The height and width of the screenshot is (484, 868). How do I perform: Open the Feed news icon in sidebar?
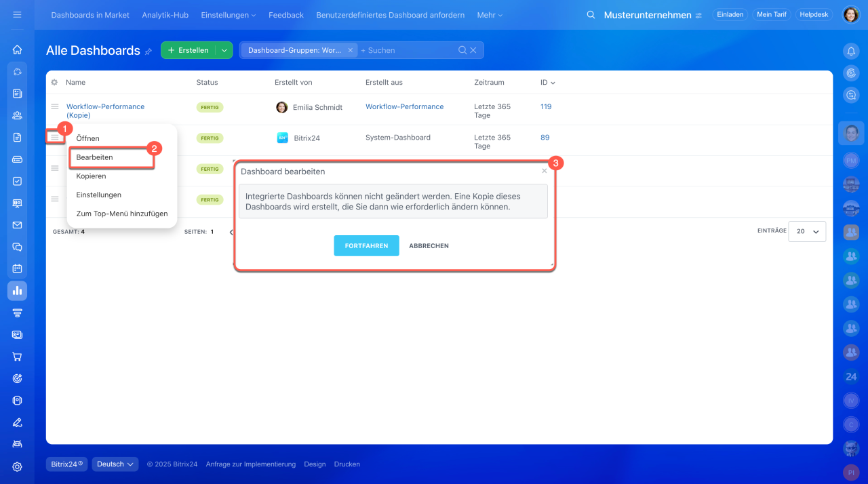[17, 94]
